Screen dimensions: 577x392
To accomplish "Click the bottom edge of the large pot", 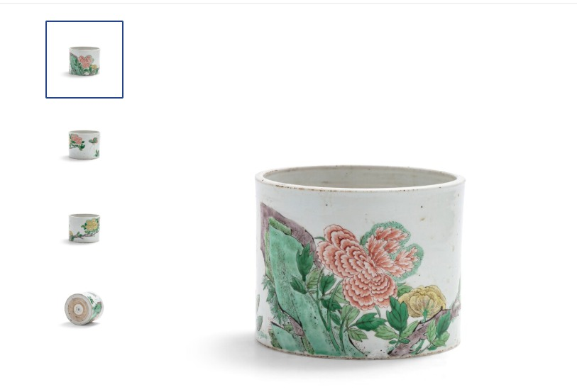I will click(x=360, y=356).
